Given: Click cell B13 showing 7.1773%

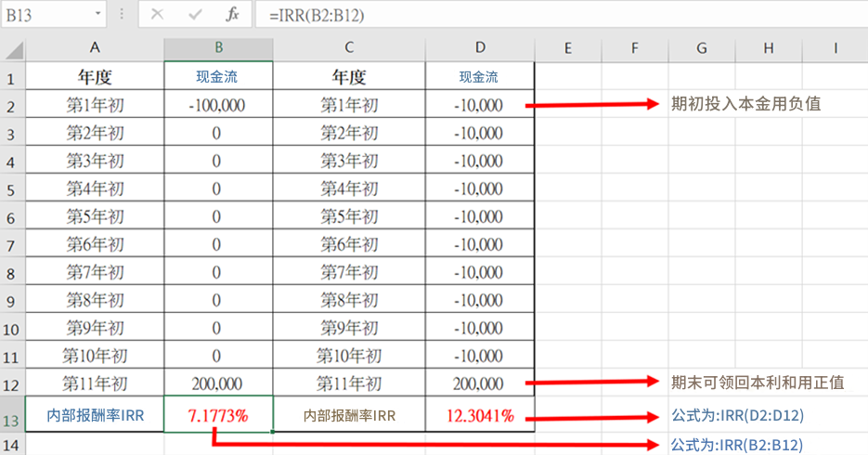Looking at the screenshot, I should pyautogui.click(x=219, y=414).
